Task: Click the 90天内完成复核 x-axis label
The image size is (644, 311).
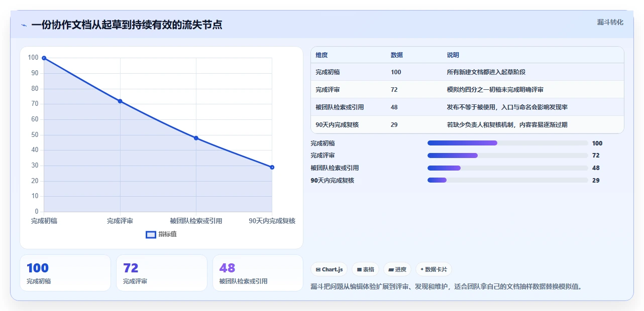Action: (272, 221)
